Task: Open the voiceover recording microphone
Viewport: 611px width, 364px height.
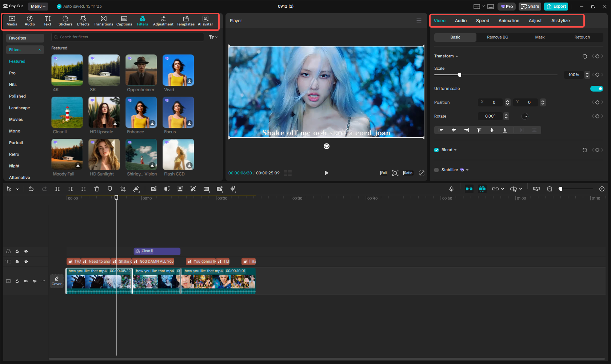Action: [451, 189]
